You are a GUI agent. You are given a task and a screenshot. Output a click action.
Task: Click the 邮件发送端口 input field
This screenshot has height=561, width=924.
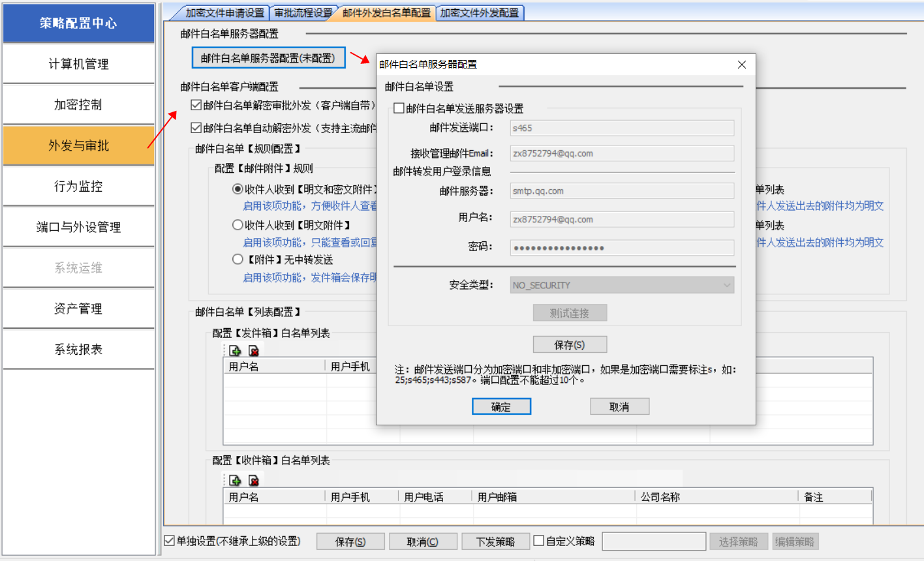(622, 129)
